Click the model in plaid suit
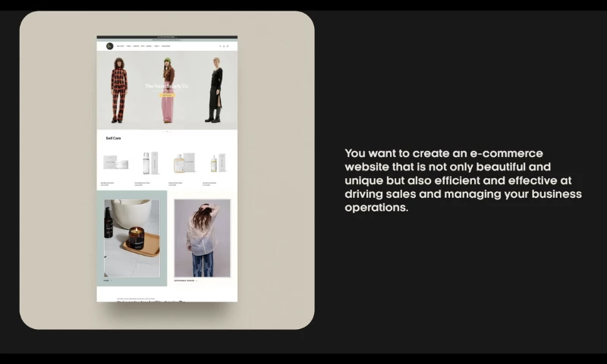607x364 pixels. (x=119, y=89)
